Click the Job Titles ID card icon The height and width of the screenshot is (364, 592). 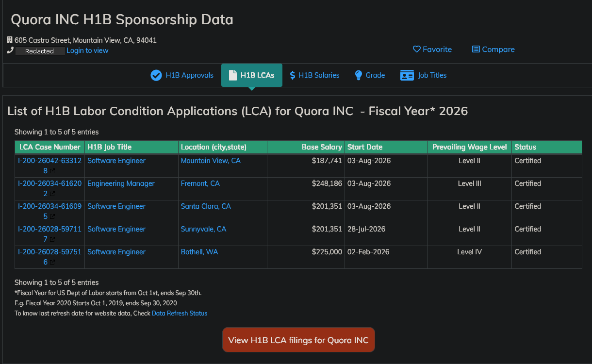tap(407, 75)
